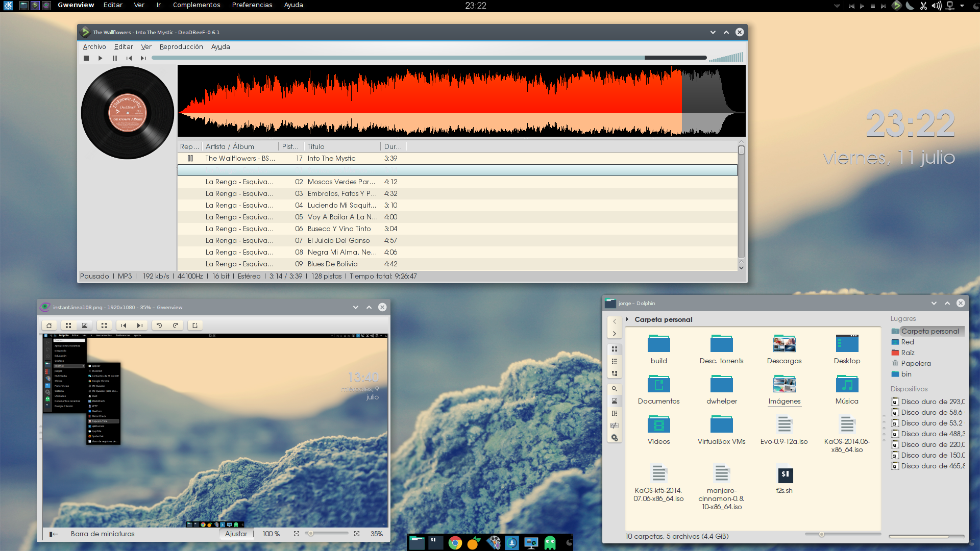Toggle the Gwenview sidebar icon
The height and width of the screenshot is (551, 980).
[x=54, y=534]
